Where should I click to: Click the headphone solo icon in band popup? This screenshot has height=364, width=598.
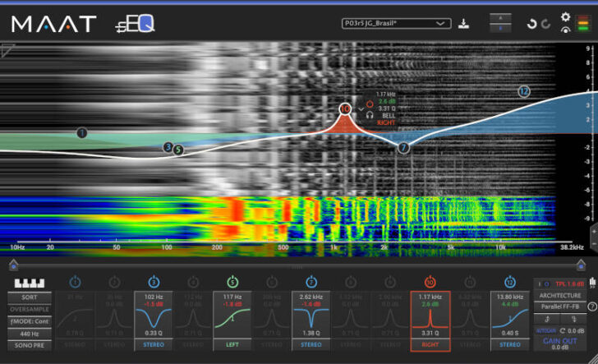tap(370, 116)
